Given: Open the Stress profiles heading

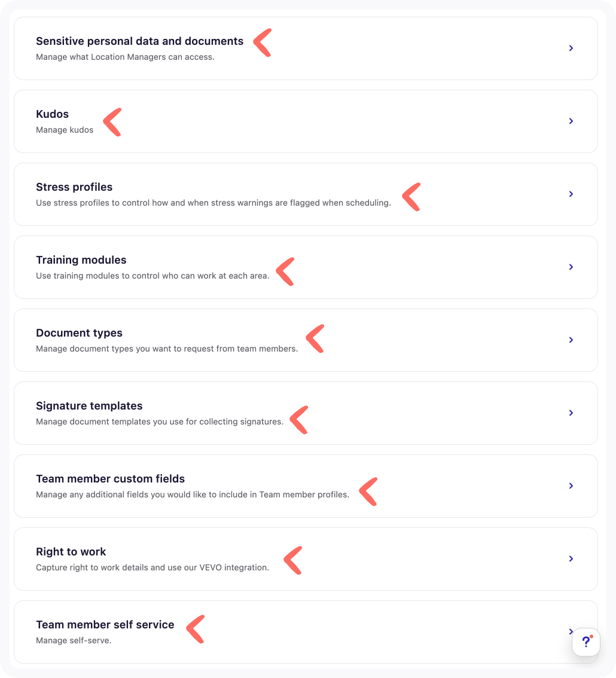Looking at the screenshot, I should pos(74,187).
